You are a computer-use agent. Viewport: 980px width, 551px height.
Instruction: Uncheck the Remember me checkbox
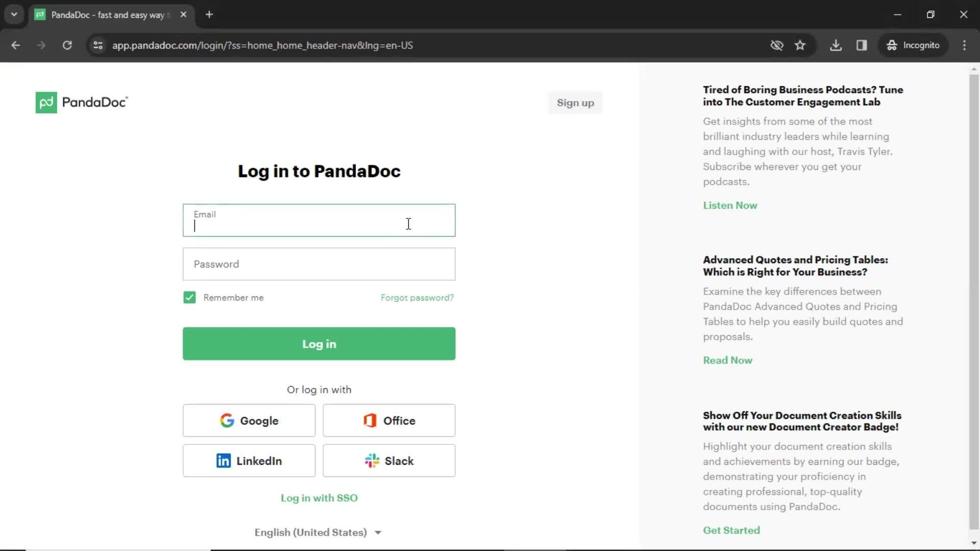(x=189, y=297)
